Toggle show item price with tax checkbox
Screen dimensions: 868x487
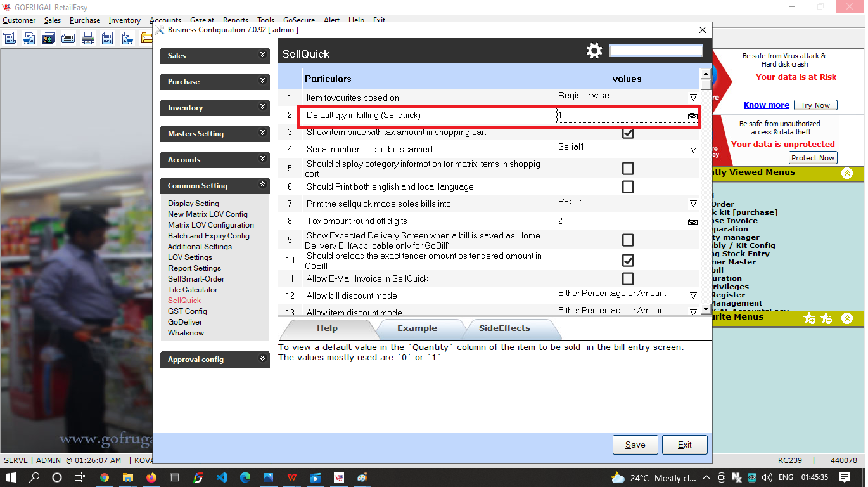pyautogui.click(x=628, y=133)
